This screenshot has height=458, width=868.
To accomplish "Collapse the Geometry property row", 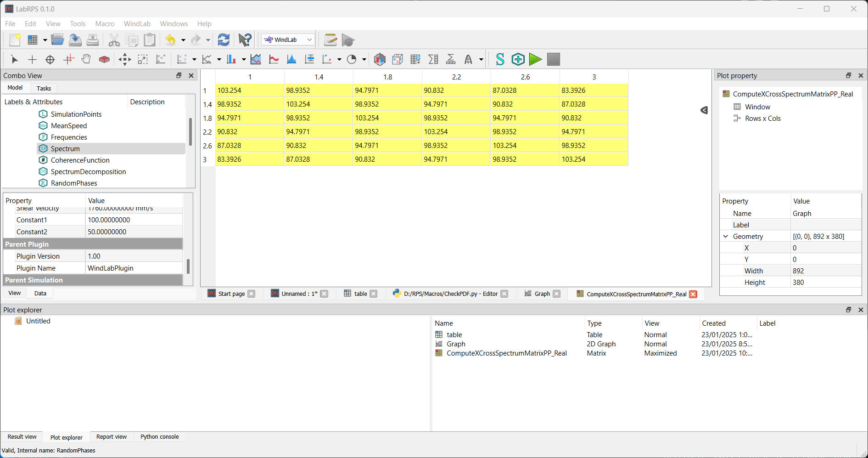I will [726, 237].
